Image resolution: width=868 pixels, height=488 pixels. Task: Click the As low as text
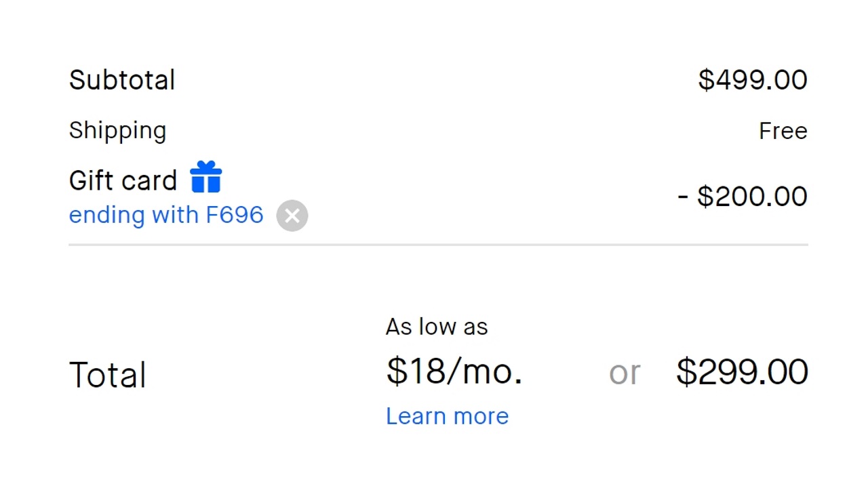point(437,327)
